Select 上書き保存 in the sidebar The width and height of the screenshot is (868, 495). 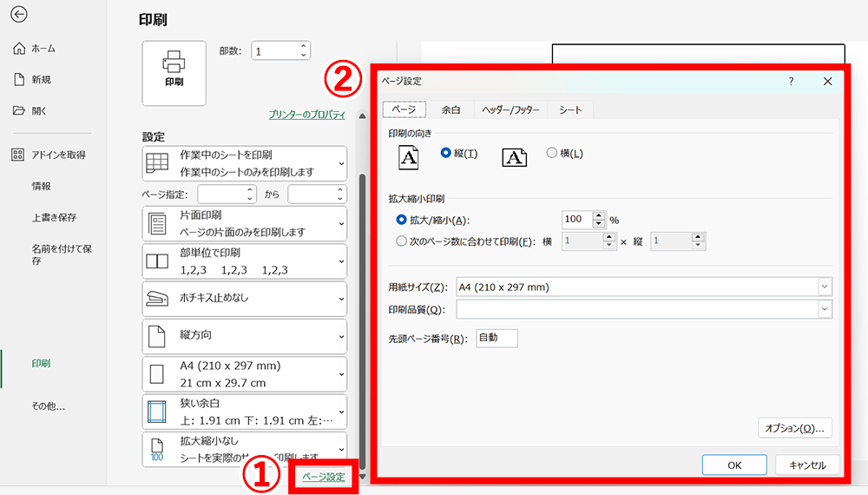(54, 218)
